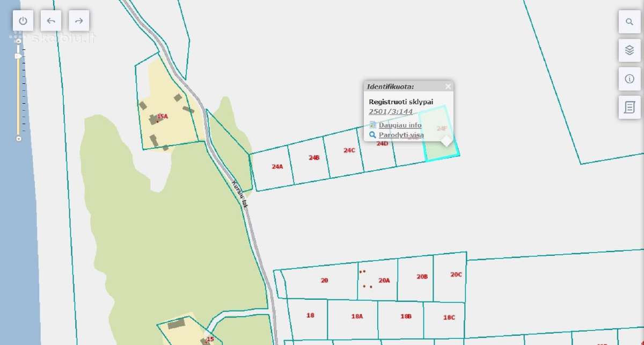Click the Parodyti visa magnifier icon
This screenshot has height=345, width=644.
(x=373, y=135)
